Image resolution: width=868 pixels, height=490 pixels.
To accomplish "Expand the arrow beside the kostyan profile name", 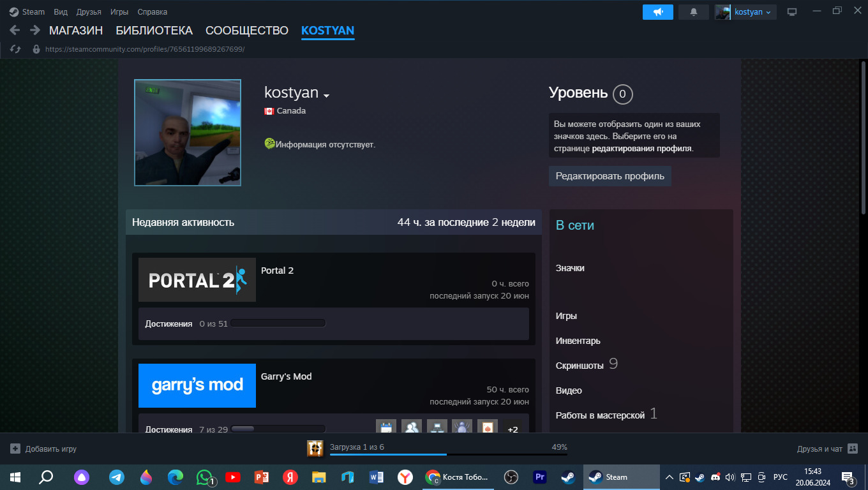I will coord(326,96).
